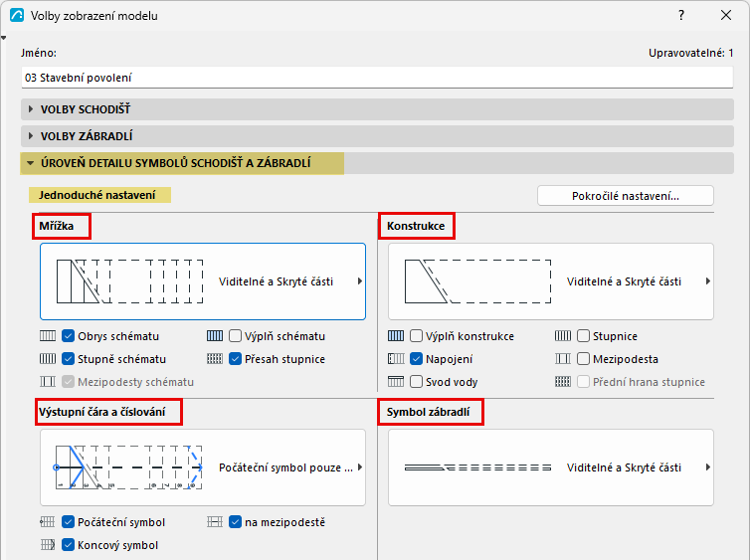Click Pokročilé nastavení button
The width and height of the screenshot is (750, 560).
(626, 196)
